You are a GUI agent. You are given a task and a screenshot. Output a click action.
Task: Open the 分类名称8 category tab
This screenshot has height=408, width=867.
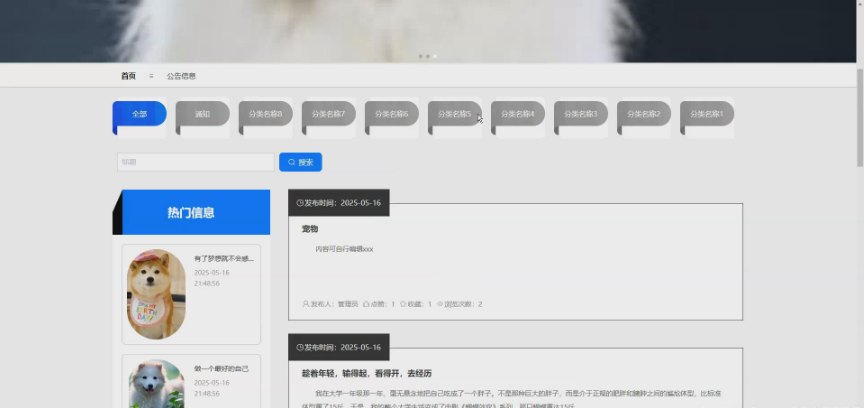(265, 114)
